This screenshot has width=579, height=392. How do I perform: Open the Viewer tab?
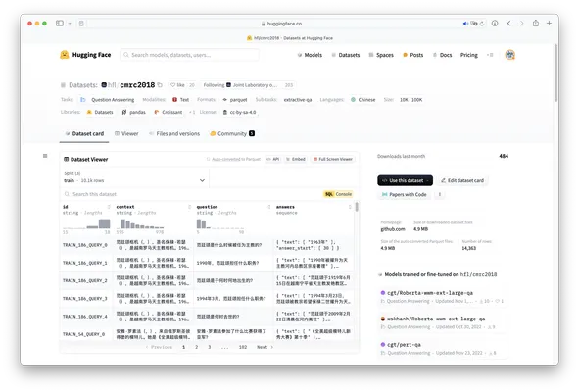tap(126, 133)
